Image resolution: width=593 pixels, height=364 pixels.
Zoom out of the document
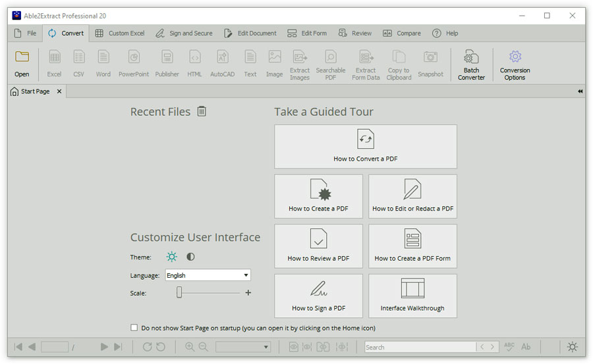coord(204,347)
